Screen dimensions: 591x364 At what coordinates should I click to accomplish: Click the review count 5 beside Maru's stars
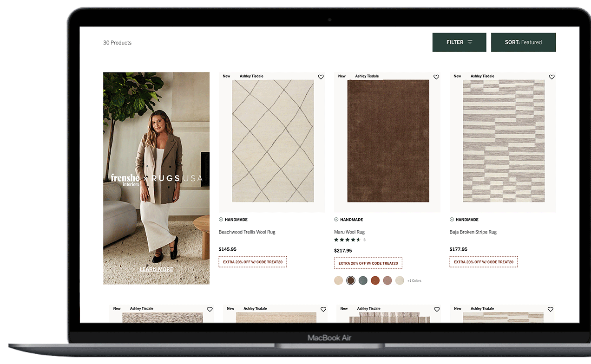364,240
